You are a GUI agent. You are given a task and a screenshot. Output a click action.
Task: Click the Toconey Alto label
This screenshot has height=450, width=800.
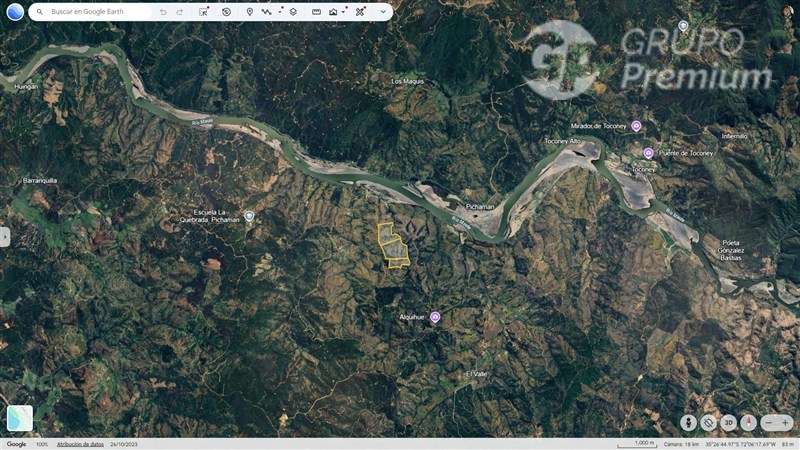pos(562,141)
